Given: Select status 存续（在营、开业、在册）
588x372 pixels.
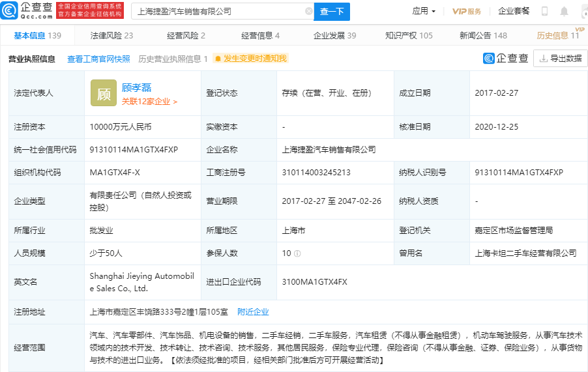Looking at the screenshot, I should (x=327, y=93).
